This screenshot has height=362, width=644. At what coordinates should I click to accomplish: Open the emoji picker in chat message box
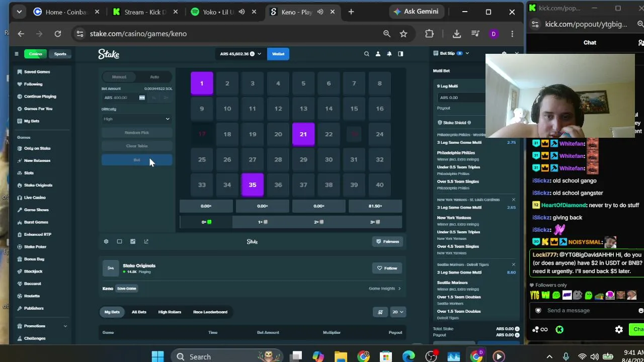pyautogui.click(x=640, y=310)
